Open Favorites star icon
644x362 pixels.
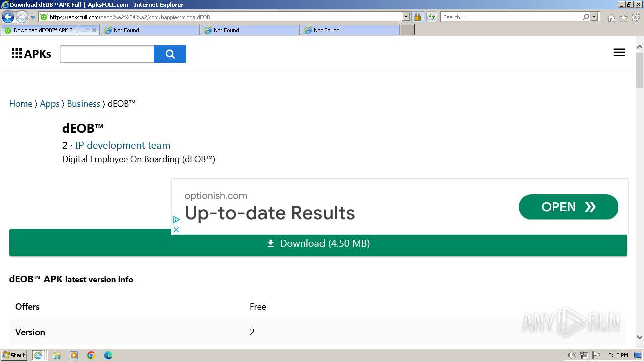[623, 18]
